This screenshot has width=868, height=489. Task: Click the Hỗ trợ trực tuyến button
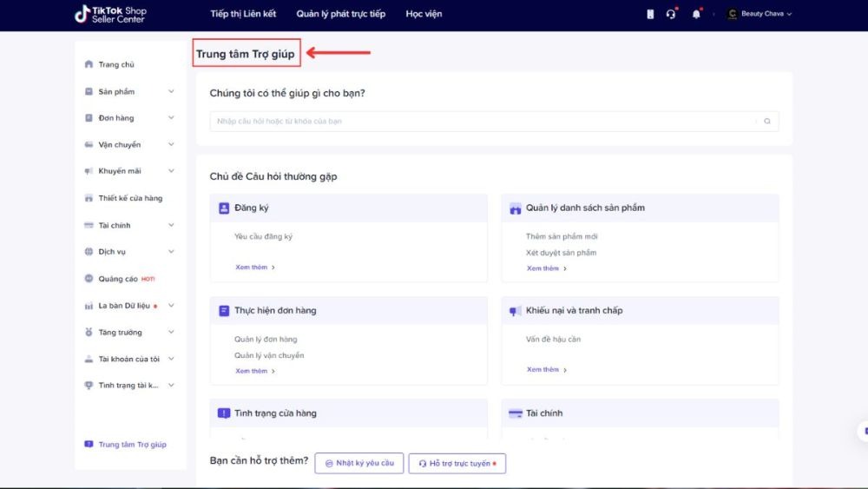pyautogui.click(x=457, y=463)
